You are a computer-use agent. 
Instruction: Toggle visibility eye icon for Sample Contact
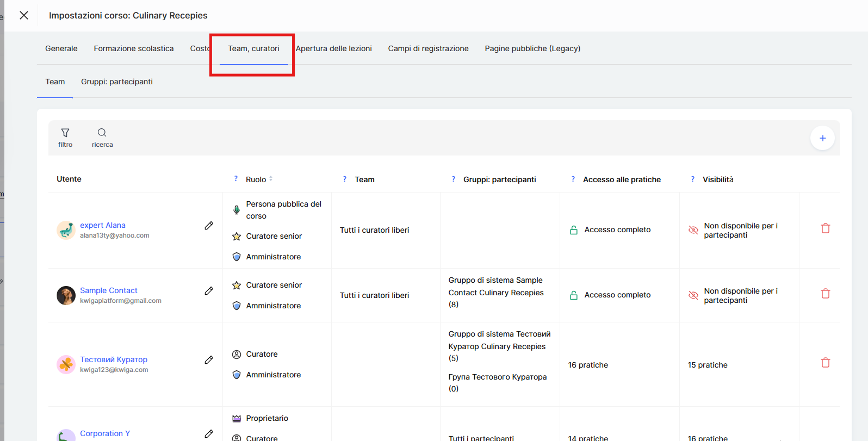pyautogui.click(x=693, y=295)
